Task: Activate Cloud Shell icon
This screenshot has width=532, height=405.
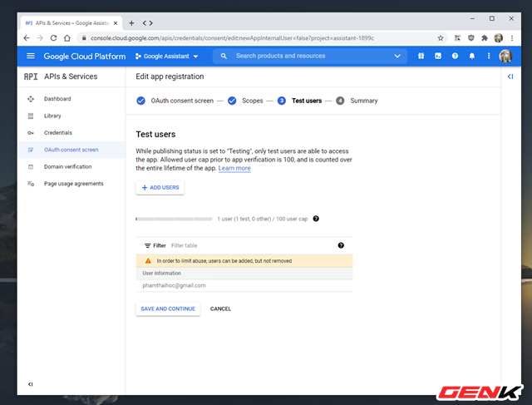Action: pyautogui.click(x=438, y=56)
